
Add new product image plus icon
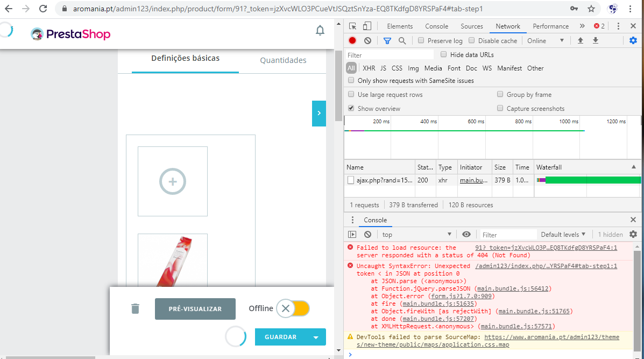tap(173, 181)
